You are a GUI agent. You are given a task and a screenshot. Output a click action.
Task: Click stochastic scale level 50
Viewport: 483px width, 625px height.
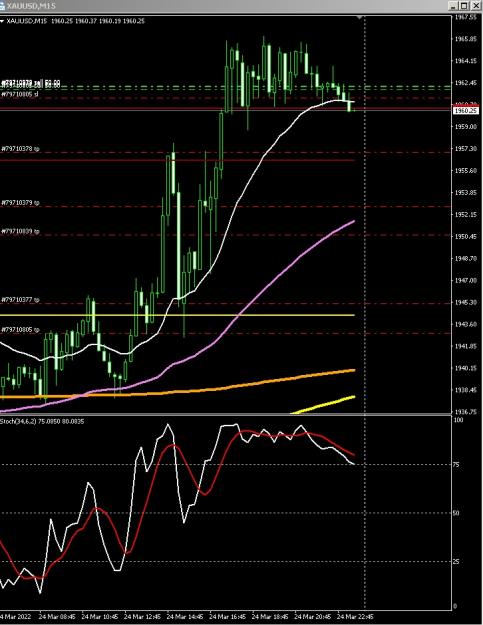click(457, 513)
